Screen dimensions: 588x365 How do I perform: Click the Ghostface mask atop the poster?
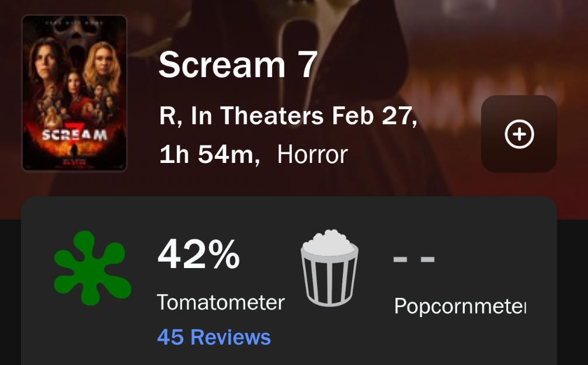75,35
